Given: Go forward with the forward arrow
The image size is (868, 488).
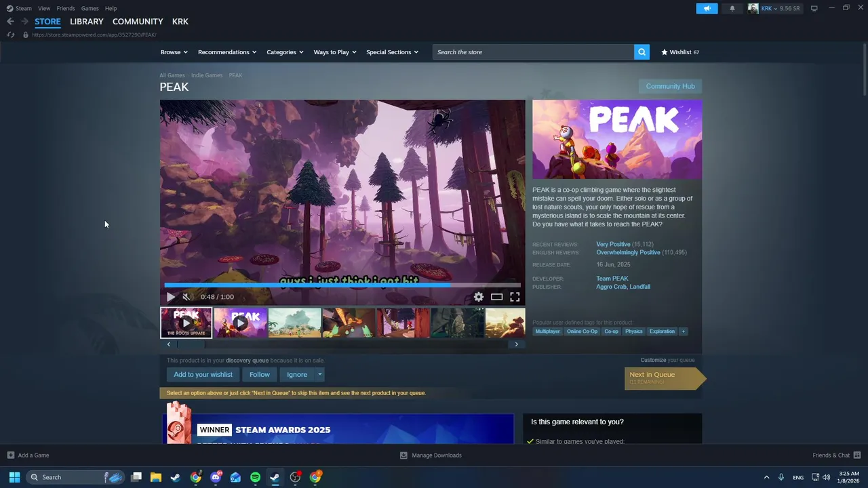Looking at the screenshot, I should coord(24,22).
